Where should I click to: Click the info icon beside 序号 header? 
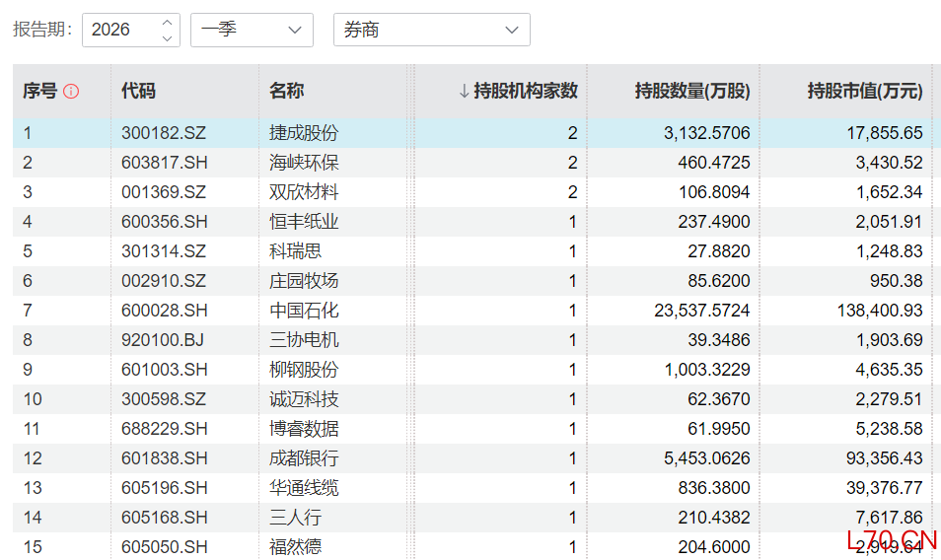pos(71,91)
